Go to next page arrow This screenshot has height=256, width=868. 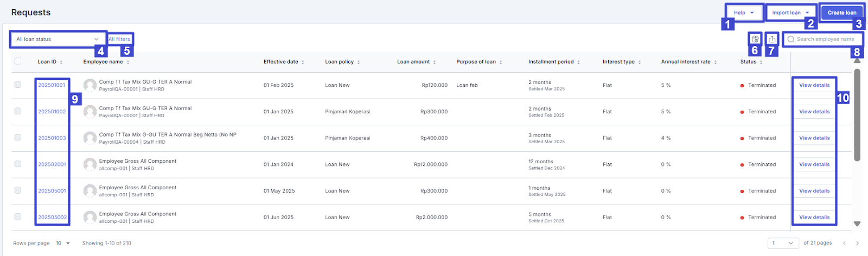coord(857,243)
